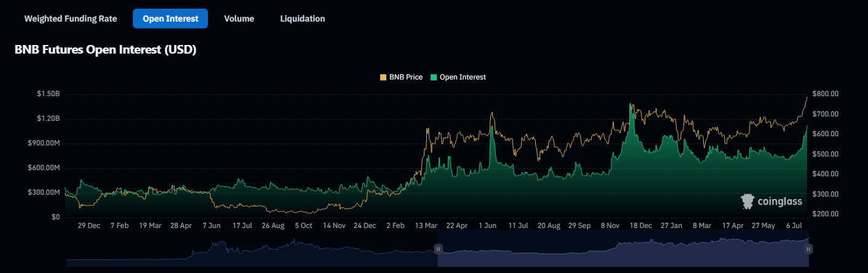Click the 8 Mar date label
The image size is (868, 273).
pyautogui.click(x=703, y=226)
